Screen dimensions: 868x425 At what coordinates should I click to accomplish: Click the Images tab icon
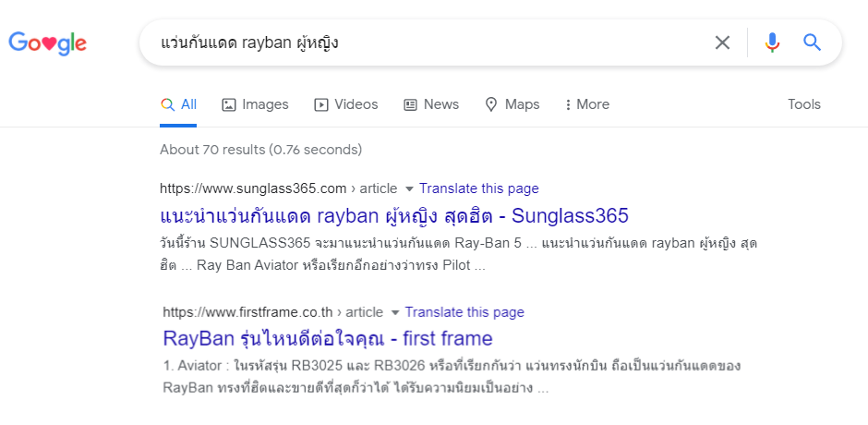tap(229, 105)
